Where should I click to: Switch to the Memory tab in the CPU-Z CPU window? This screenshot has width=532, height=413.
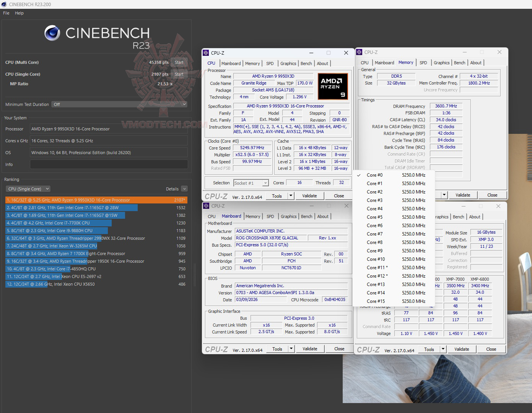(x=252, y=63)
